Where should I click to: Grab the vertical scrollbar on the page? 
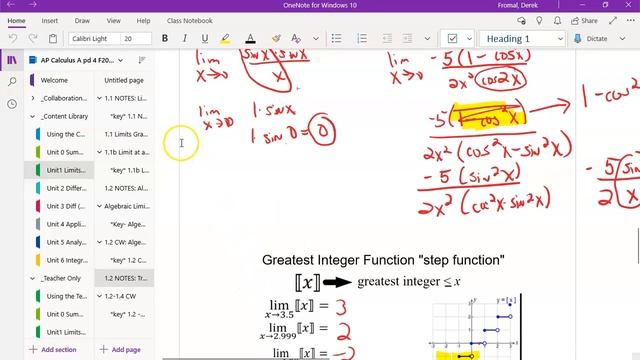638,246
